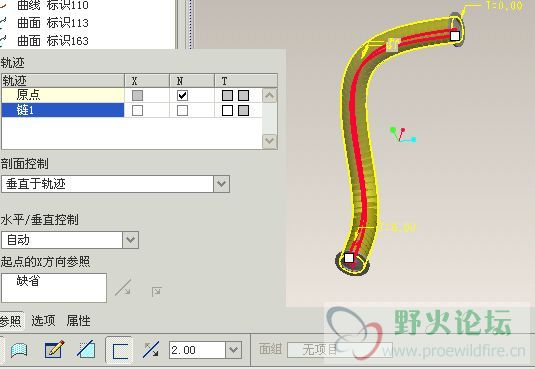Open the 2.00 thickness value dropdown

pyautogui.click(x=234, y=350)
